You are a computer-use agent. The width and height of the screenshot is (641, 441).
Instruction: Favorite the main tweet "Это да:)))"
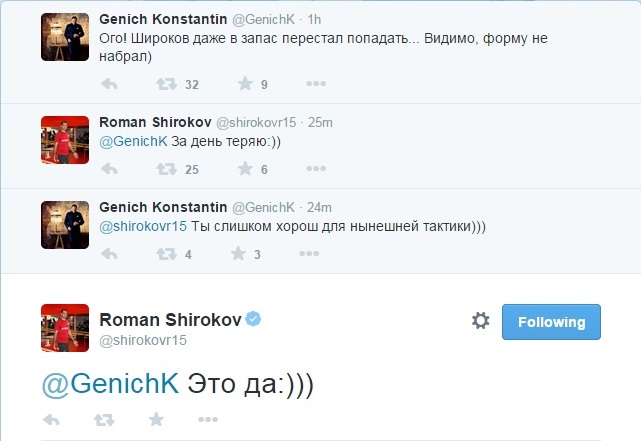[x=155, y=419]
